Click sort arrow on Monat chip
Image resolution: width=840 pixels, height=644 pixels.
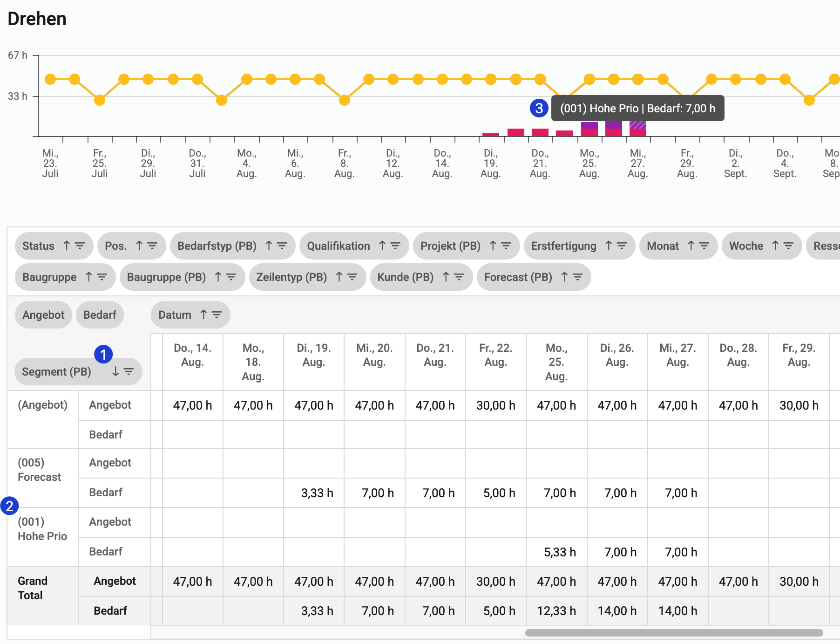(x=691, y=246)
